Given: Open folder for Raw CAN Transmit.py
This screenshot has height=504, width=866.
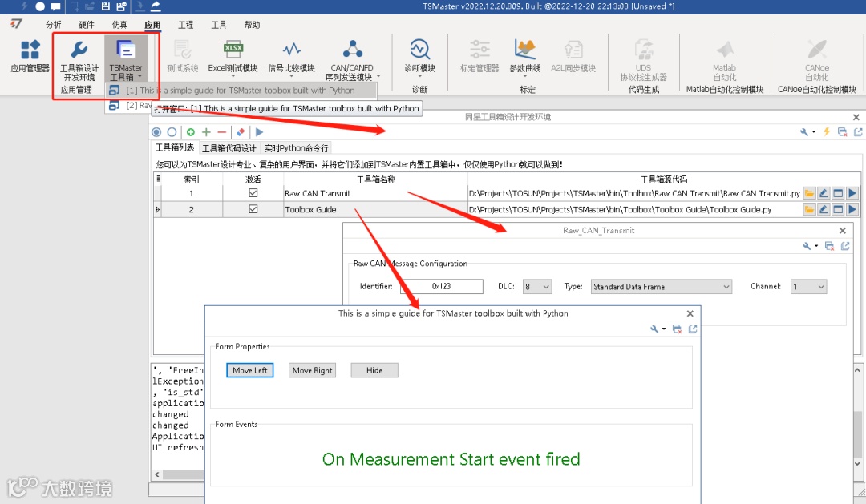Looking at the screenshot, I should click(809, 193).
